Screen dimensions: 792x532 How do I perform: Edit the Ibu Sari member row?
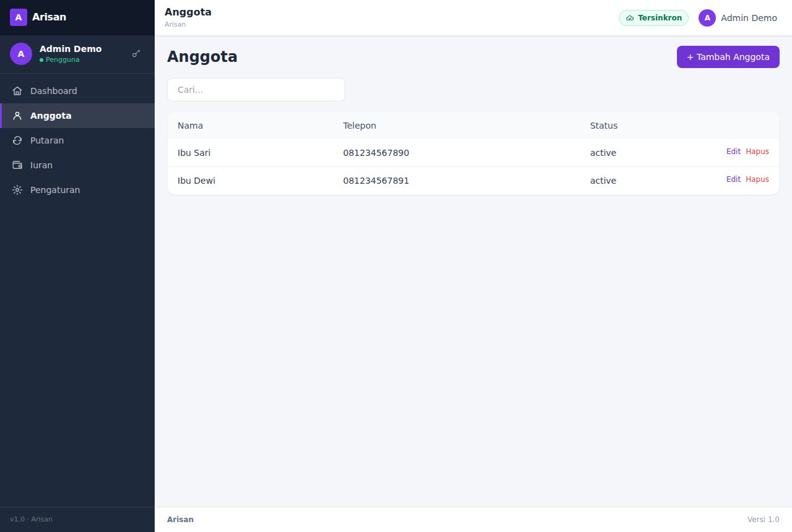pyautogui.click(x=733, y=152)
